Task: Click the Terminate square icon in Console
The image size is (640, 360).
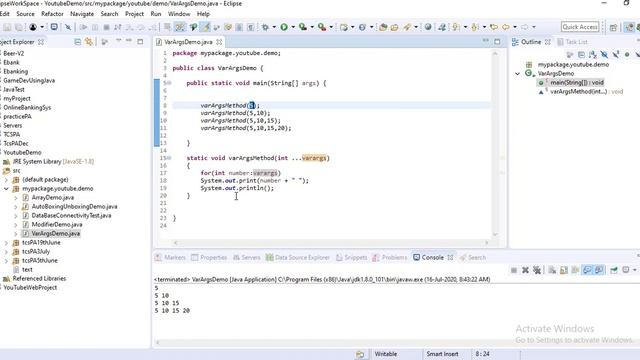Action: click(514, 270)
